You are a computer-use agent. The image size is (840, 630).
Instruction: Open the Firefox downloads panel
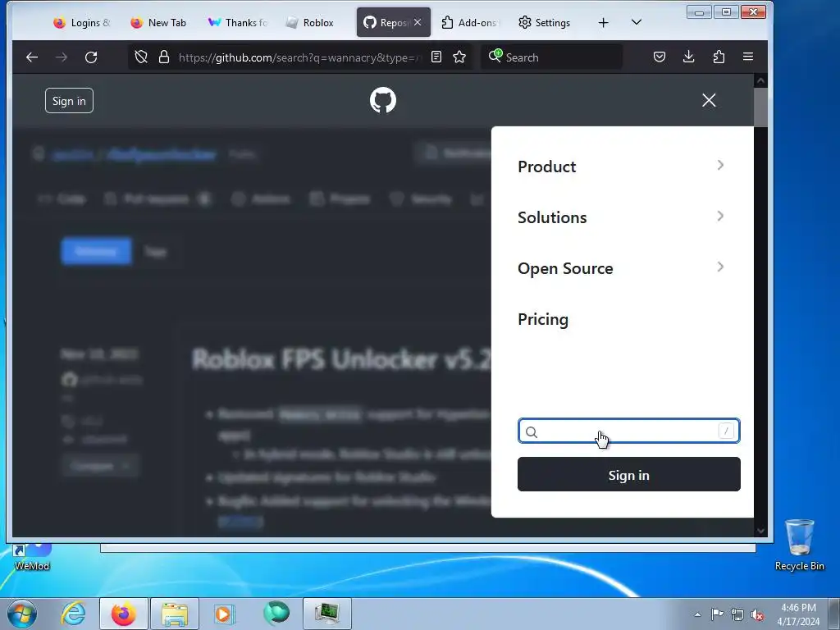689,57
